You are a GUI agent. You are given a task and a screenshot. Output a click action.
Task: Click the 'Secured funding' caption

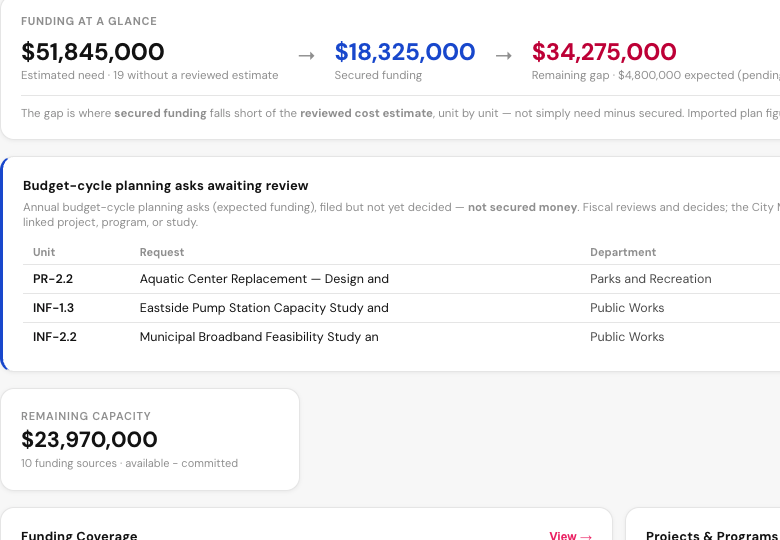click(x=378, y=75)
